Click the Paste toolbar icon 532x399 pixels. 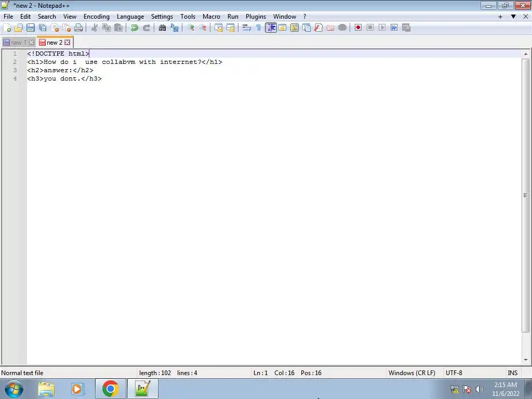(118, 28)
